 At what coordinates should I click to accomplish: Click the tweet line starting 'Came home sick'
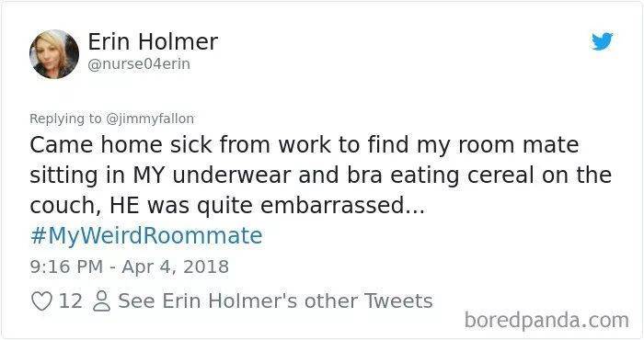[305, 145]
